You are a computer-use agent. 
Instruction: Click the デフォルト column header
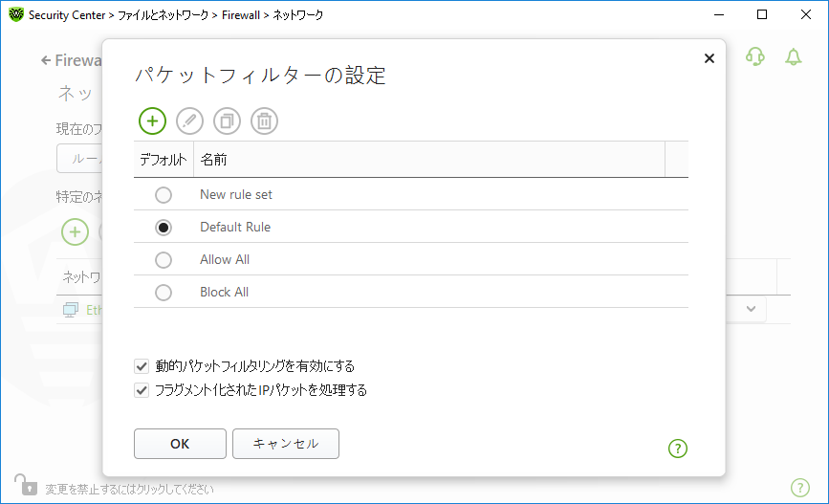pyautogui.click(x=163, y=160)
